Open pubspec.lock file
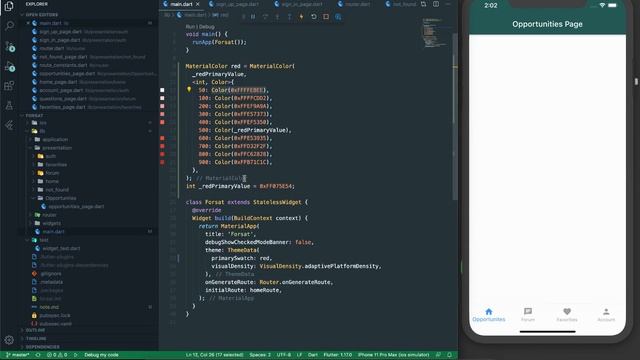 [55, 316]
